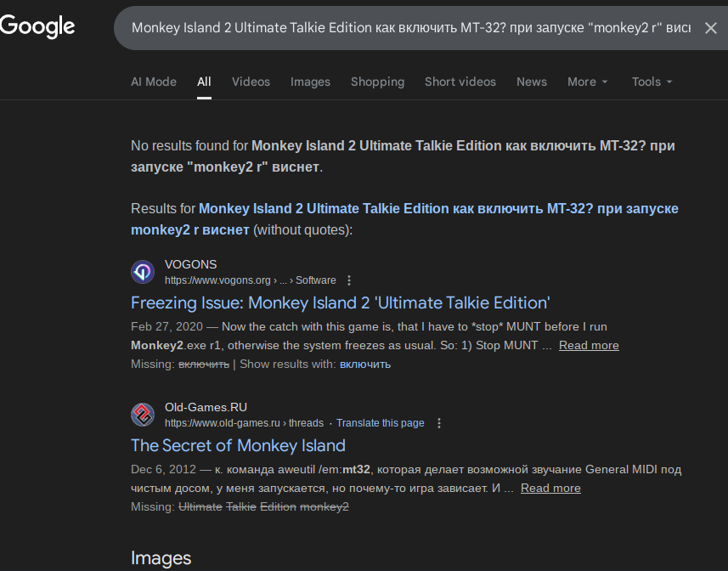Select the All results tab
Image resolution: width=728 pixels, height=571 pixels.
pos(204,82)
